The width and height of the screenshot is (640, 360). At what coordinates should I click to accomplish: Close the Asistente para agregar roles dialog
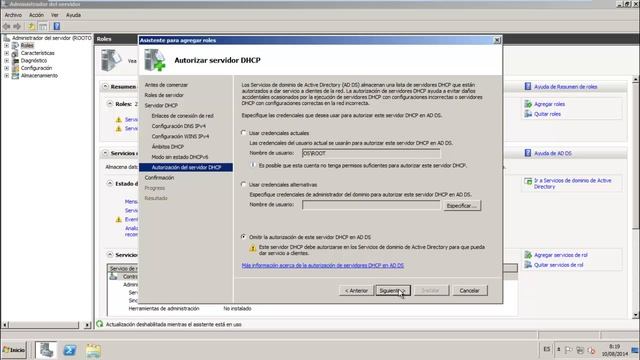pyautogui.click(x=497, y=40)
